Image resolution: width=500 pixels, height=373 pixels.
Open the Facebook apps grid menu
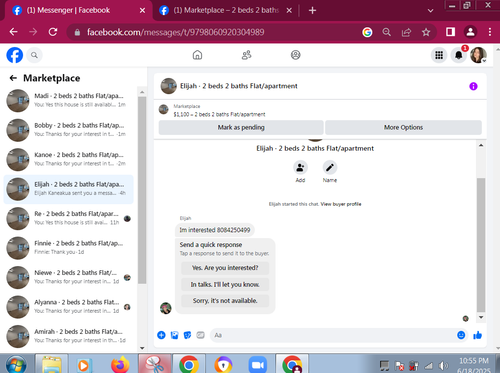[439, 55]
